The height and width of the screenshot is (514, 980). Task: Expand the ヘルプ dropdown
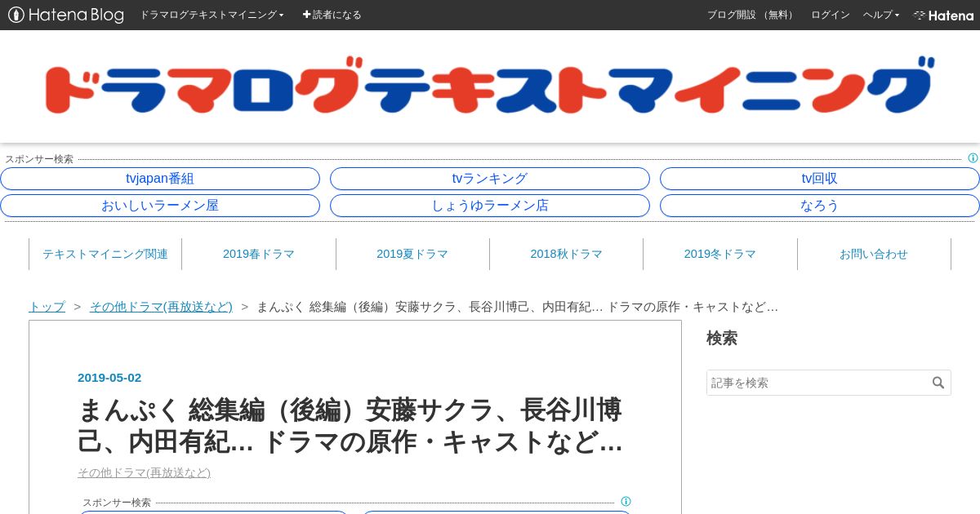click(x=881, y=15)
